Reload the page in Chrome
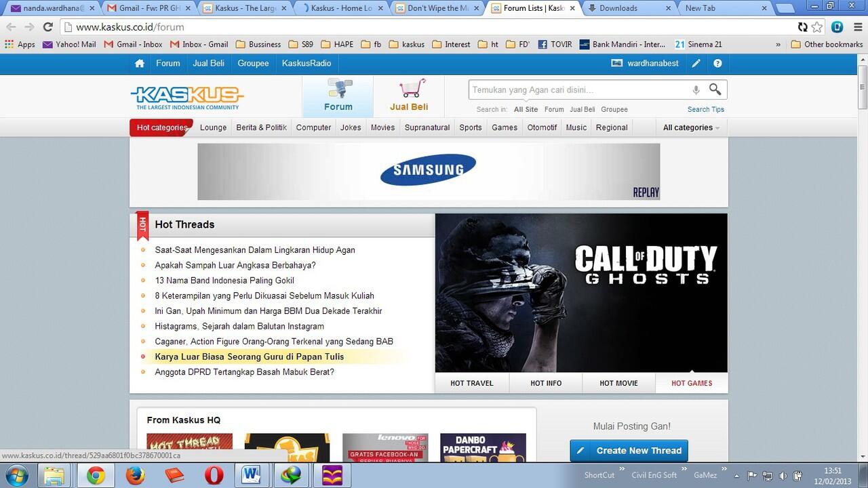This screenshot has height=488, width=868. click(x=47, y=27)
